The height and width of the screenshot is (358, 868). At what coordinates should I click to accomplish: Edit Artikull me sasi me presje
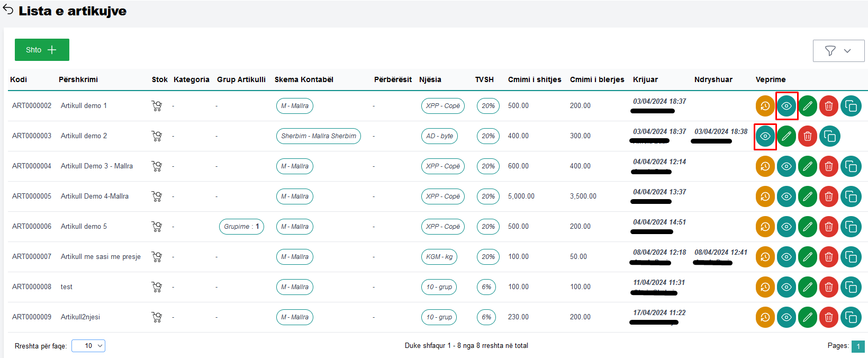pyautogui.click(x=807, y=257)
